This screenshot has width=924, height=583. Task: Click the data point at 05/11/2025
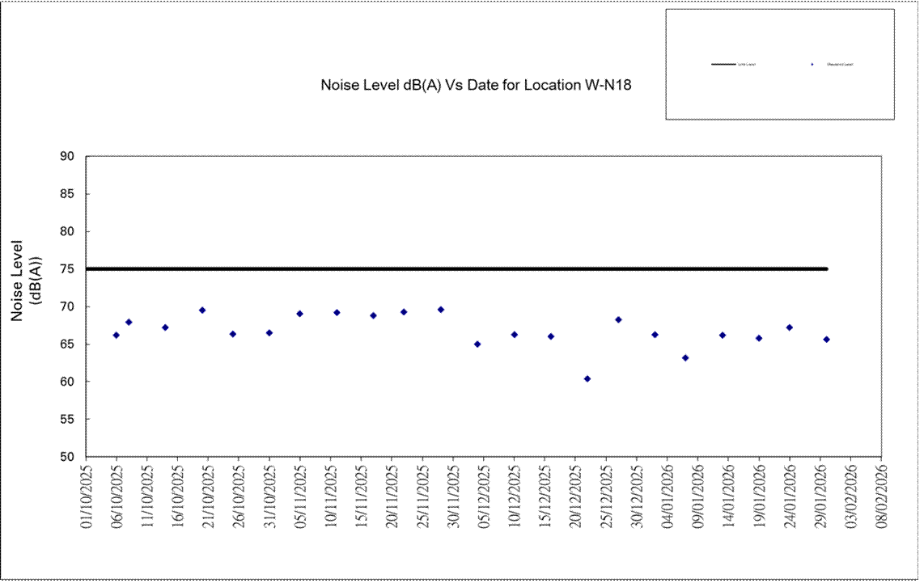point(299,314)
